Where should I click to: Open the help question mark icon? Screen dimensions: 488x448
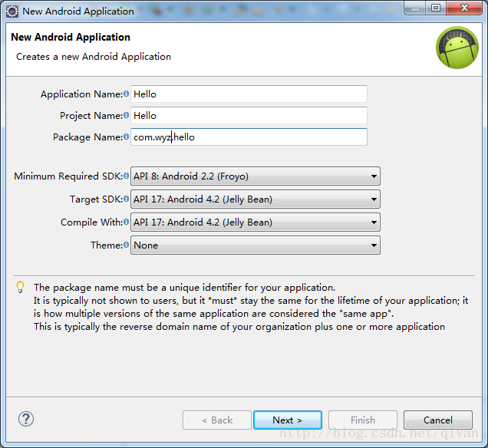click(x=26, y=419)
